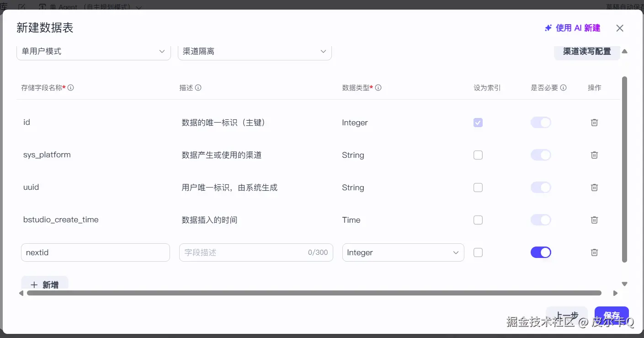
Task: Toggle index checkbox for id row
Action: pyautogui.click(x=478, y=123)
